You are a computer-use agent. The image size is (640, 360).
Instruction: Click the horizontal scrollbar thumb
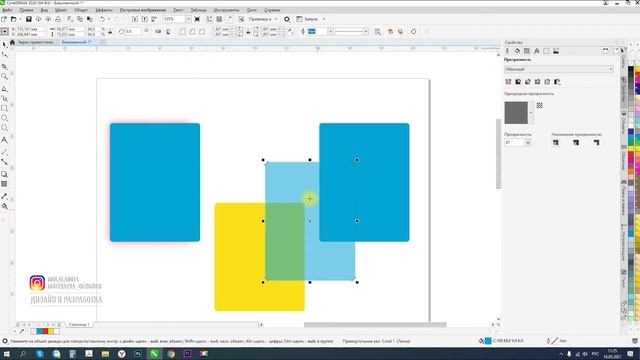pos(375,325)
